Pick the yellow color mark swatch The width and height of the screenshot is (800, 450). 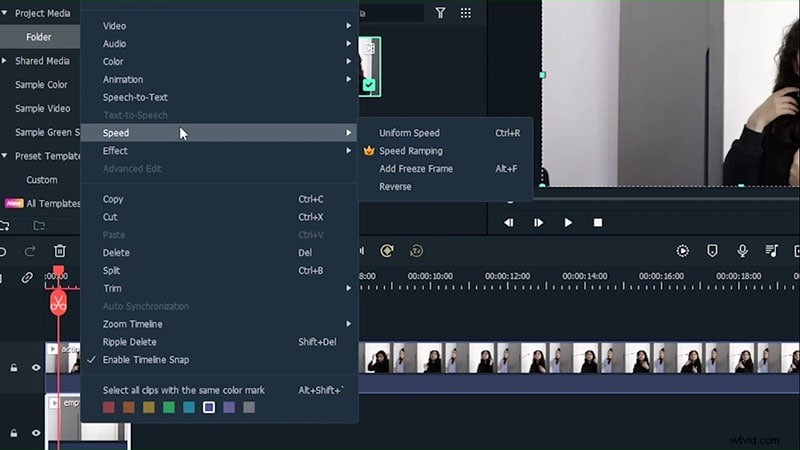148,407
